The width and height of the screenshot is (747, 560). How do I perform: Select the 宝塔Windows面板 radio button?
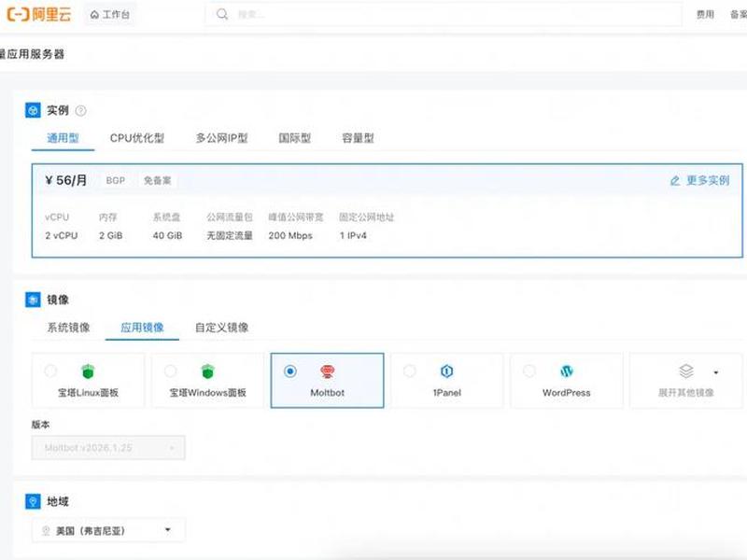170,371
